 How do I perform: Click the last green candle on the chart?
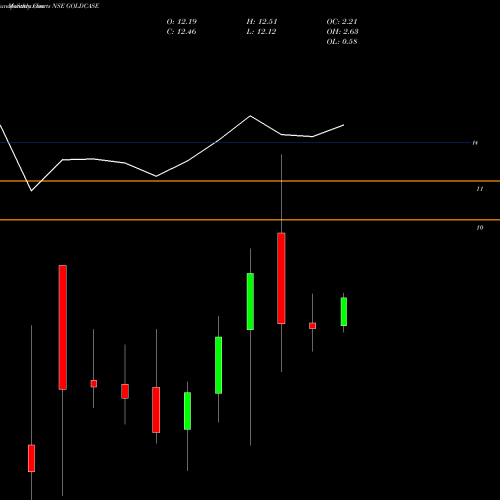point(344,312)
